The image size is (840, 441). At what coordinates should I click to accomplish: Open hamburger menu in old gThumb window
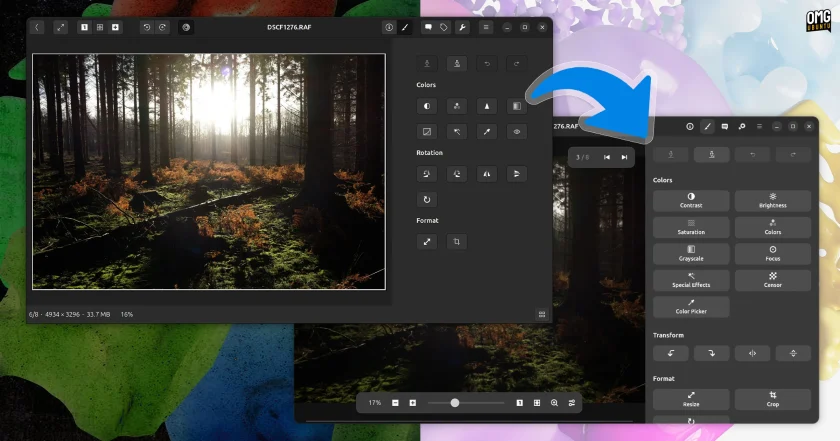(486, 27)
